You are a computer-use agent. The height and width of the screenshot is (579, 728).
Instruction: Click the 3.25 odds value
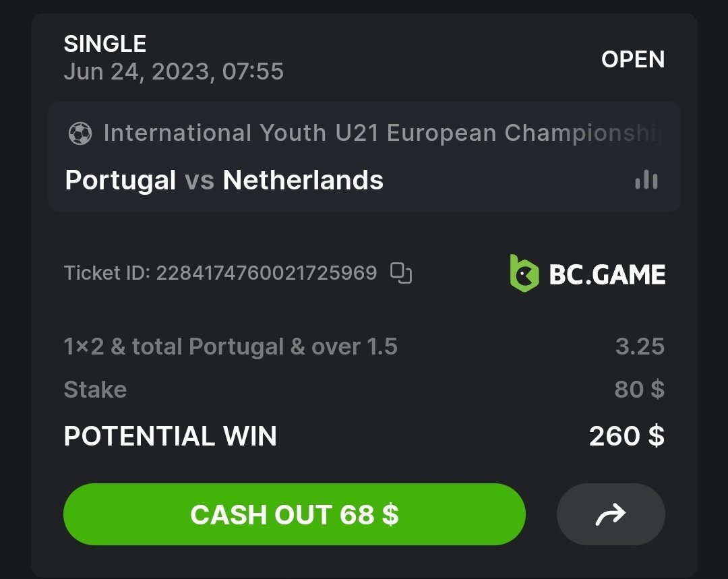click(x=639, y=346)
